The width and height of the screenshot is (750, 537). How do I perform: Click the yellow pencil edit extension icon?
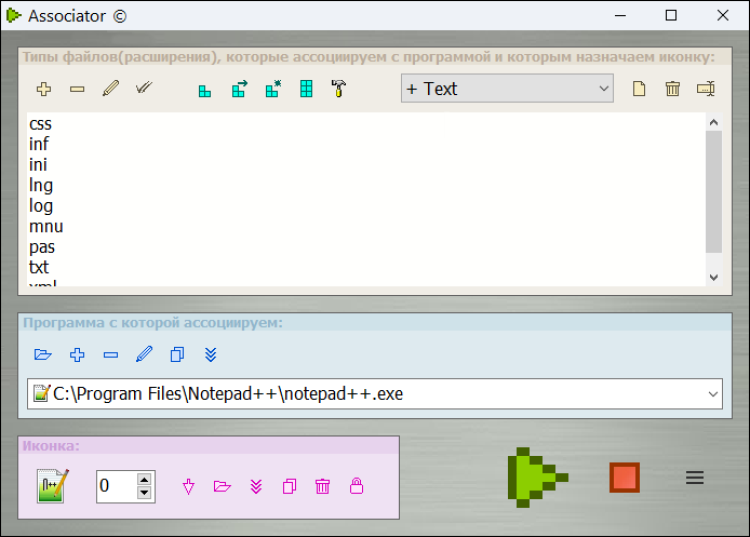pyautogui.click(x=110, y=89)
